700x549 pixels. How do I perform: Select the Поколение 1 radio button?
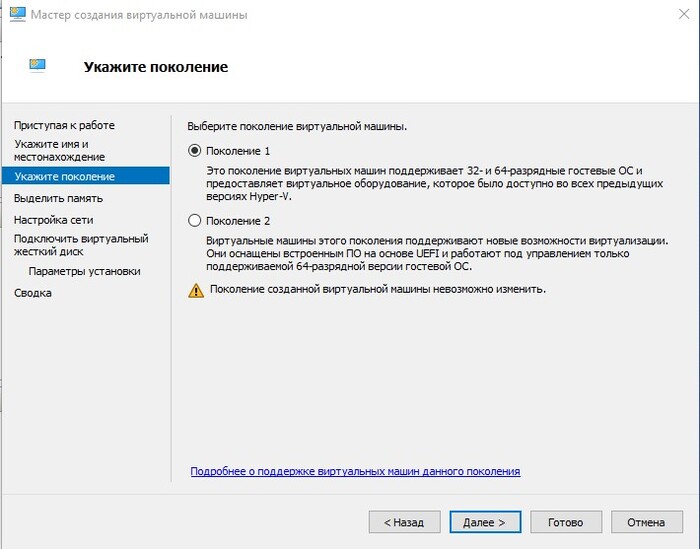(x=194, y=151)
